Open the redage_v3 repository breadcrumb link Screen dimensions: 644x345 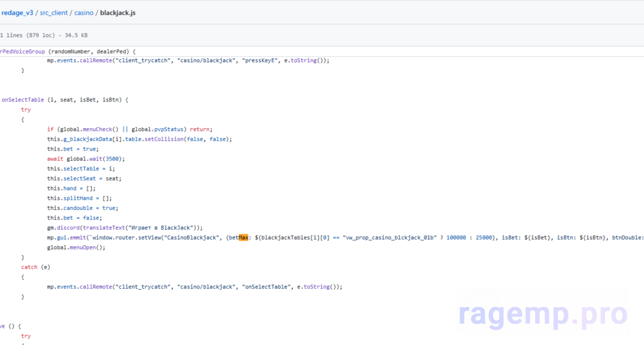tap(17, 13)
